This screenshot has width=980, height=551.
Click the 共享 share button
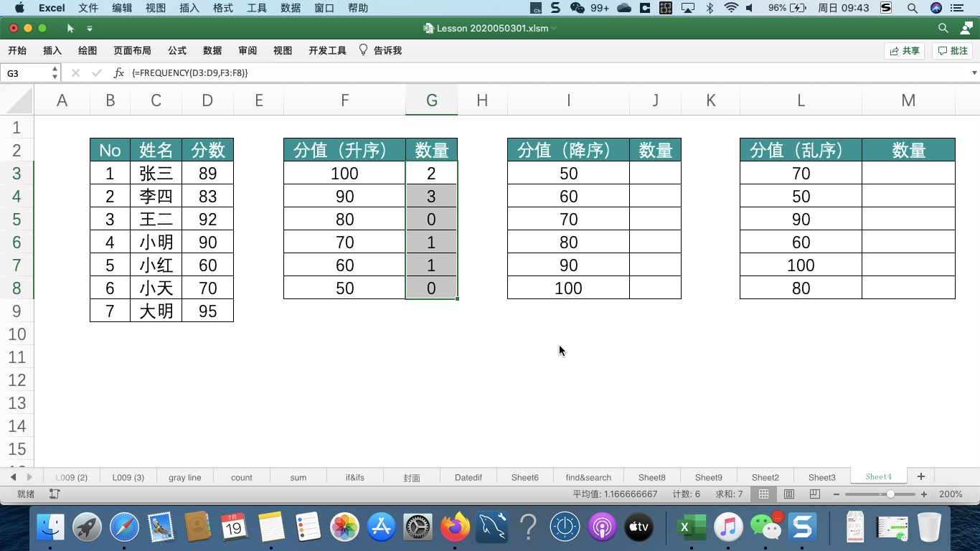tap(904, 51)
